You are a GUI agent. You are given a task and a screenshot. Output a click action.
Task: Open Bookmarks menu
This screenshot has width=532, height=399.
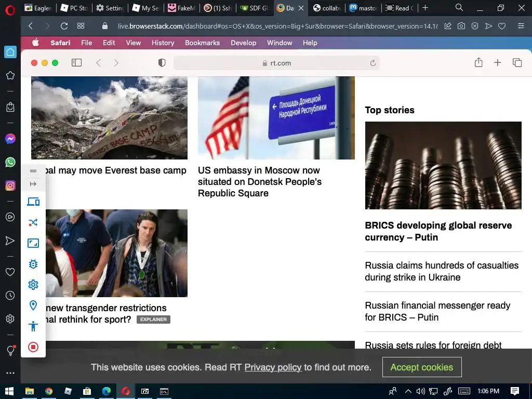(202, 43)
